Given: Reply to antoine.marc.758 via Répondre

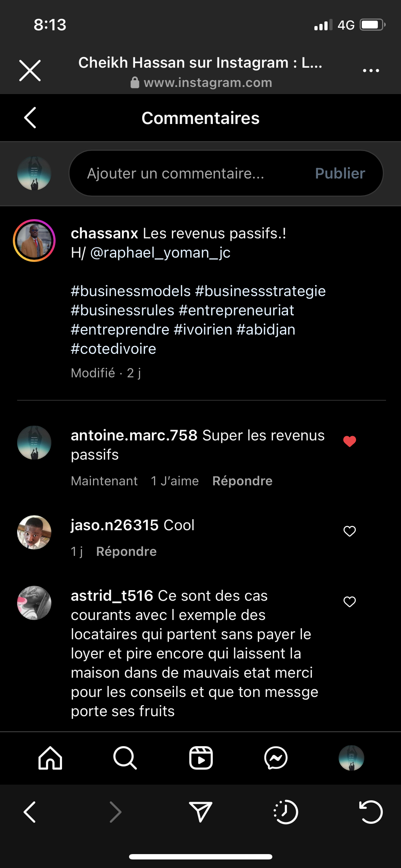Looking at the screenshot, I should pos(242,481).
